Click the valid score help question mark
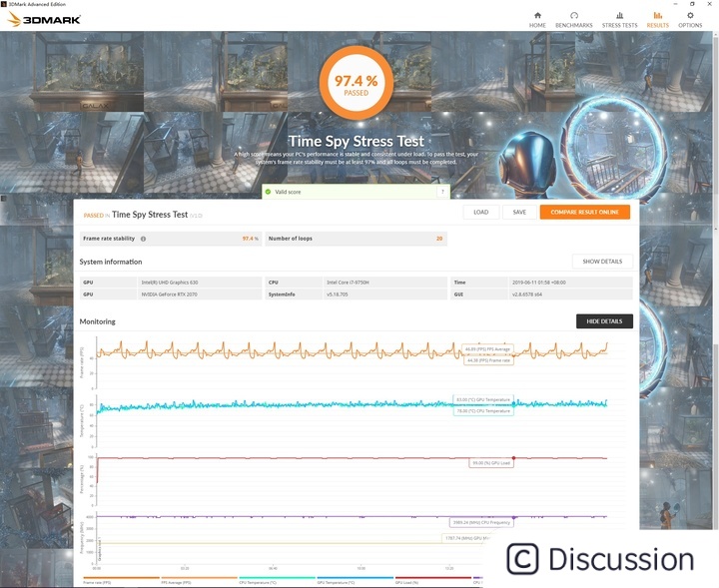The image size is (719, 588). click(x=442, y=192)
